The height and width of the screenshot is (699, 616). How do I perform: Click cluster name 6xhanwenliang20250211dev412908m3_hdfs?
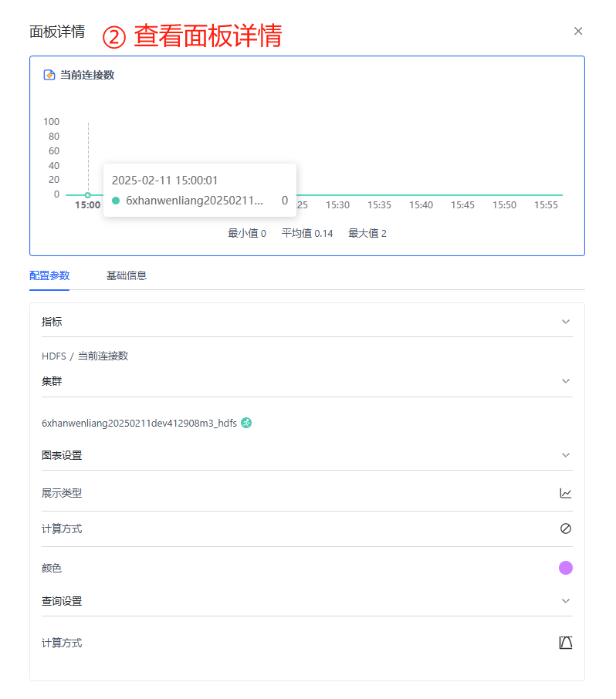point(139,423)
